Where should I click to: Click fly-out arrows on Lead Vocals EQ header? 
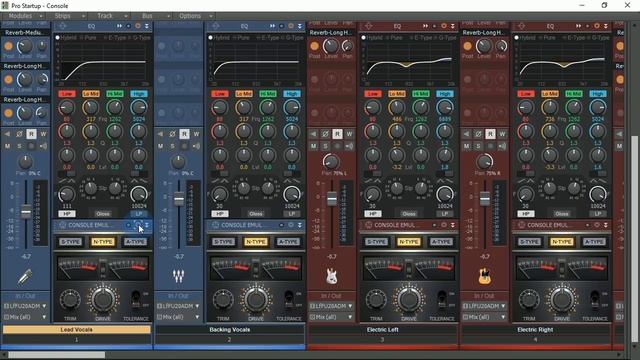tap(119, 26)
